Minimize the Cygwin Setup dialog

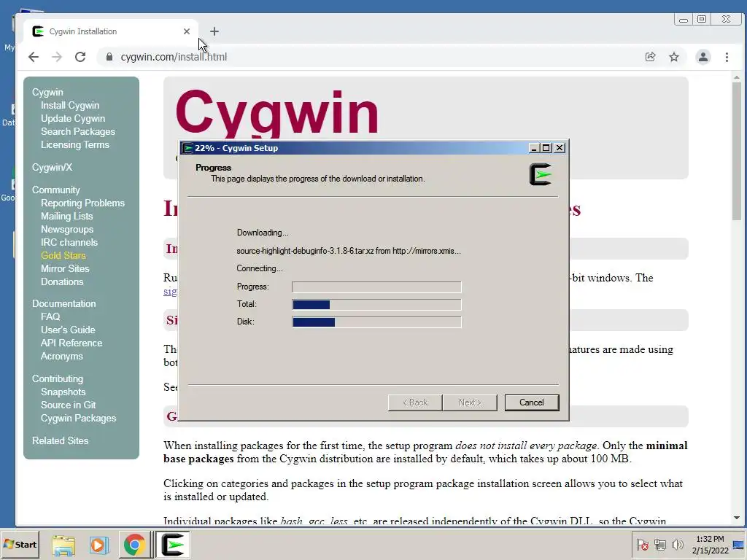coord(534,148)
